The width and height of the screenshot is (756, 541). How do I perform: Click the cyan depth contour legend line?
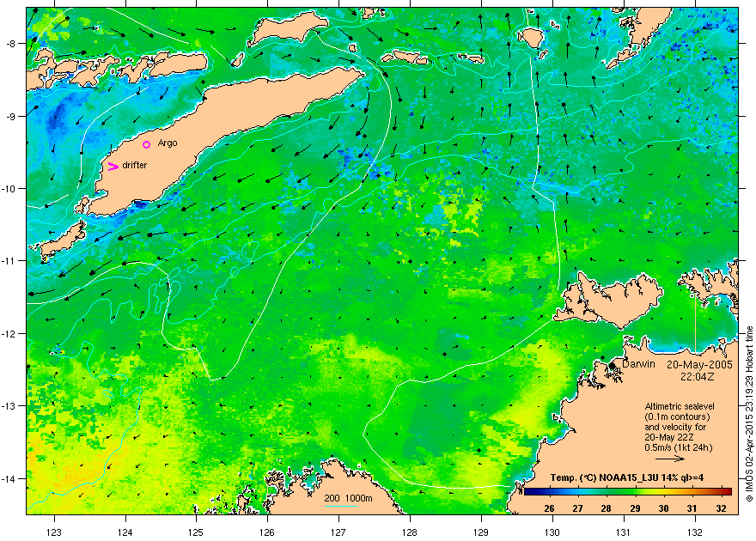[341, 506]
